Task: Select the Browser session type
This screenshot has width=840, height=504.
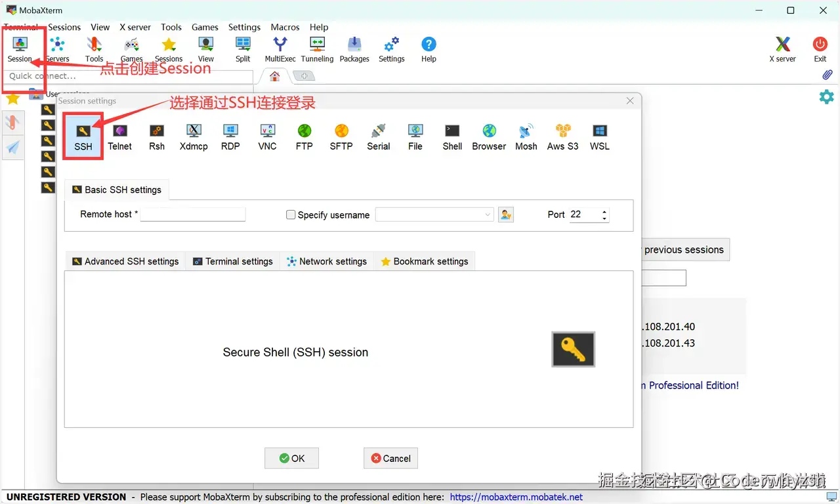Action: [490, 137]
